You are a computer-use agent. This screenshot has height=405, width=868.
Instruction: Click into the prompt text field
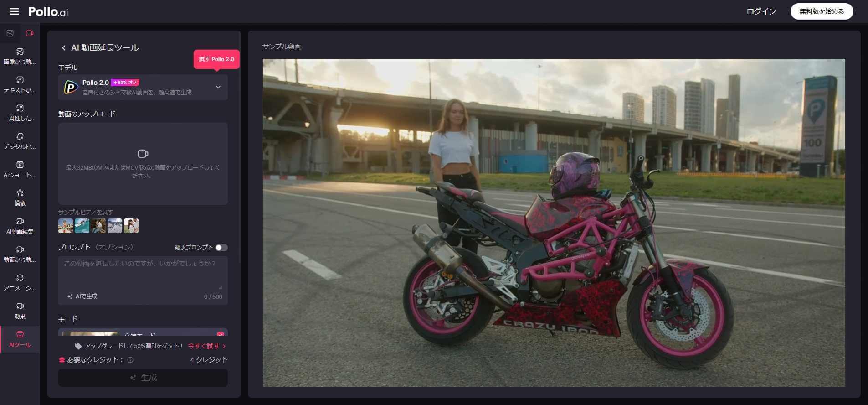(x=143, y=273)
